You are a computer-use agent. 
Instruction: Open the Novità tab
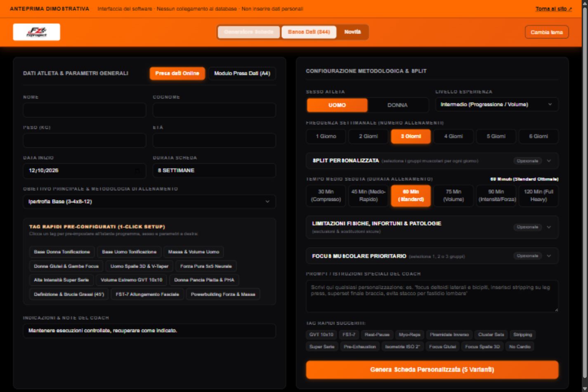(352, 32)
